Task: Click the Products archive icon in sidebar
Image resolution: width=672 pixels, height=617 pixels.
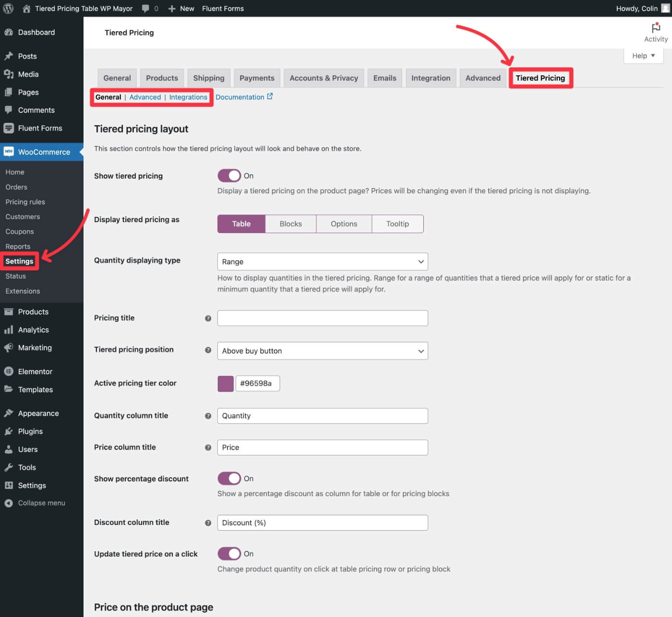Action: tap(9, 312)
